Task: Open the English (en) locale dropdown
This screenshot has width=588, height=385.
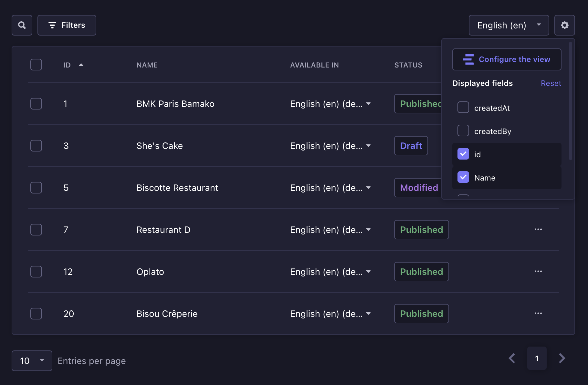Action: point(508,25)
